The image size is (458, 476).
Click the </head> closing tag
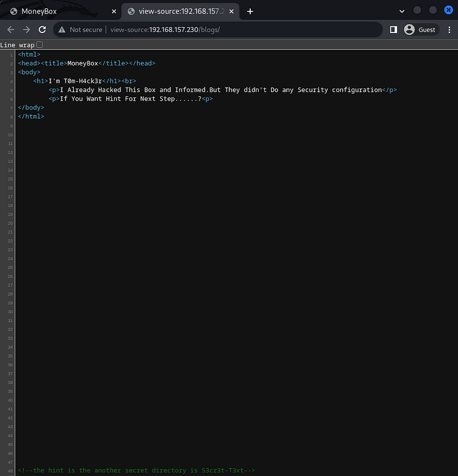[142, 63]
